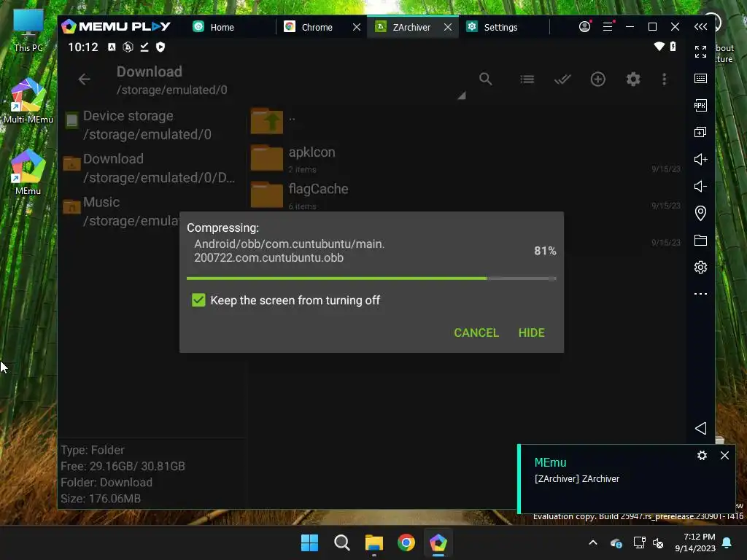Click the Android back triangle button

[700, 428]
